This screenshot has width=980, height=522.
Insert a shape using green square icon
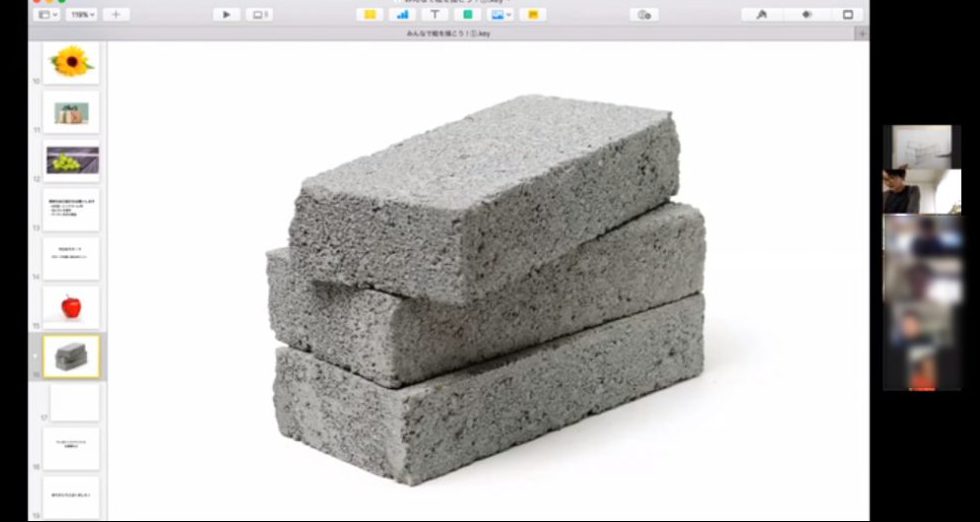[x=467, y=14]
